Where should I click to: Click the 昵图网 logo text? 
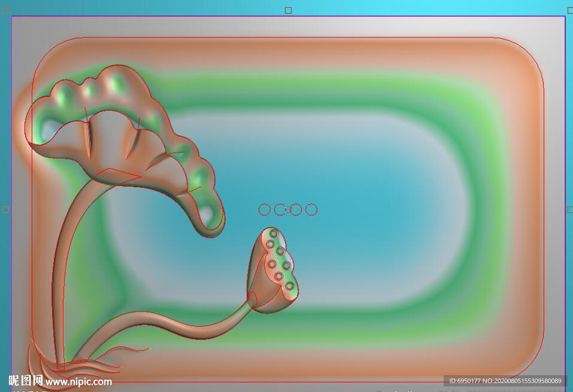pyautogui.click(x=26, y=381)
